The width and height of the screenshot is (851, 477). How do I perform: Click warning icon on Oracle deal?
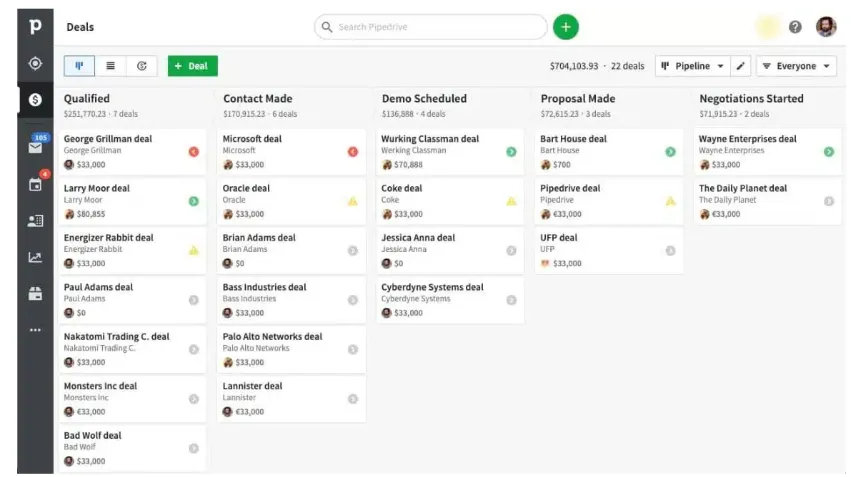353,201
